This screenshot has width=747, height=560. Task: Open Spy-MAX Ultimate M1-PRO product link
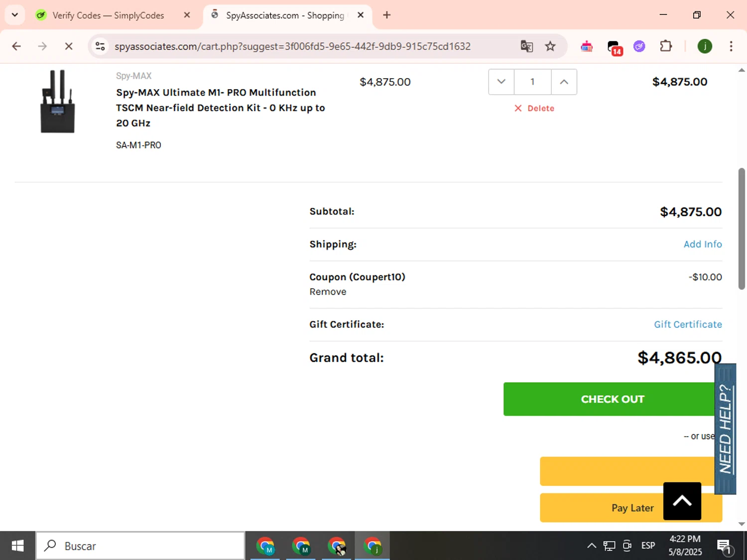pyautogui.click(x=220, y=108)
